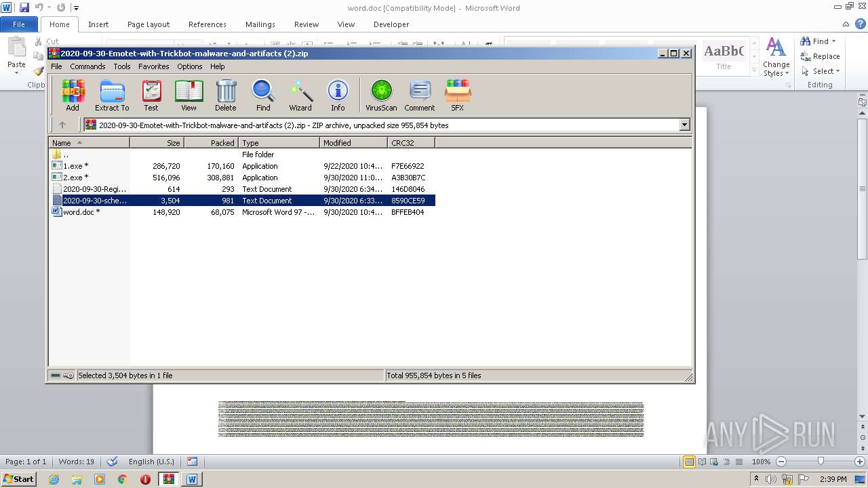
Task: Open the WinRAR Help menu
Action: click(x=218, y=66)
